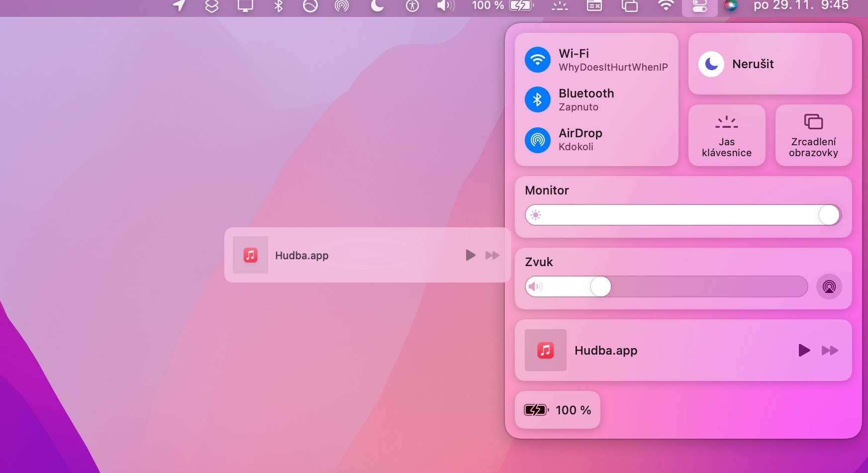
Task: Open Bluetooth details via the Zapnuto label
Action: 579,107
